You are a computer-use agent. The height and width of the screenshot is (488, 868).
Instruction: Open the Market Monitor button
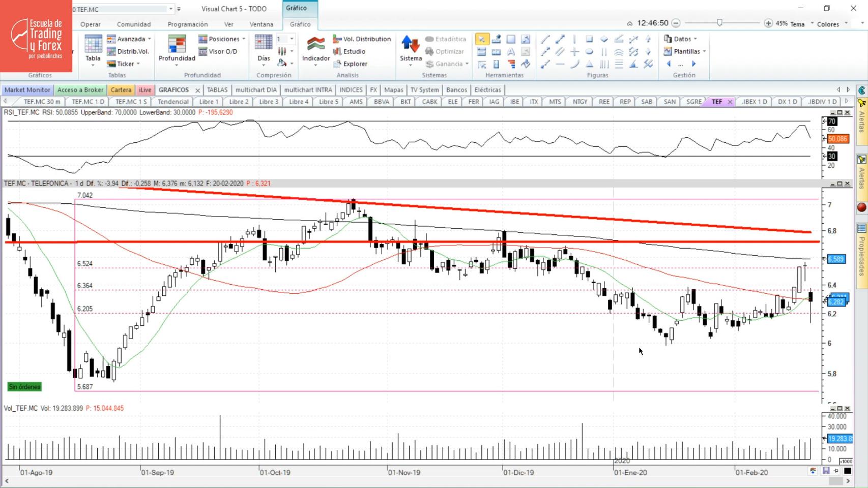coord(27,90)
